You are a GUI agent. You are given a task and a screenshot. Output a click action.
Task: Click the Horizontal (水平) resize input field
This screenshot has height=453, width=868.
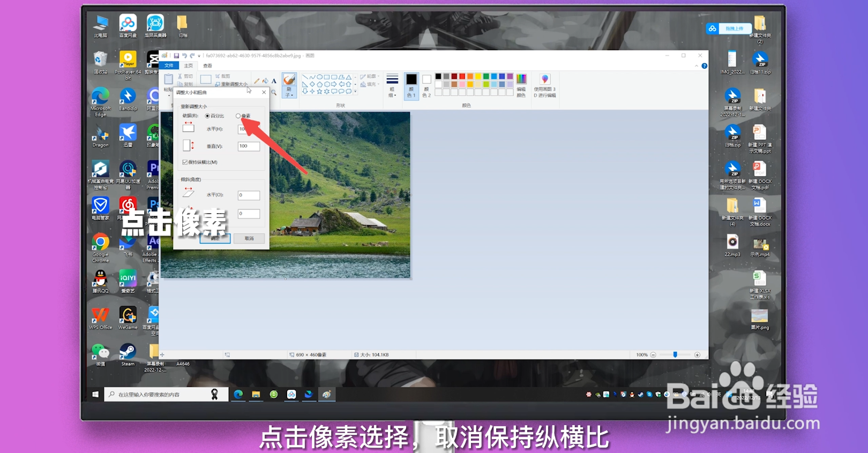tap(249, 129)
